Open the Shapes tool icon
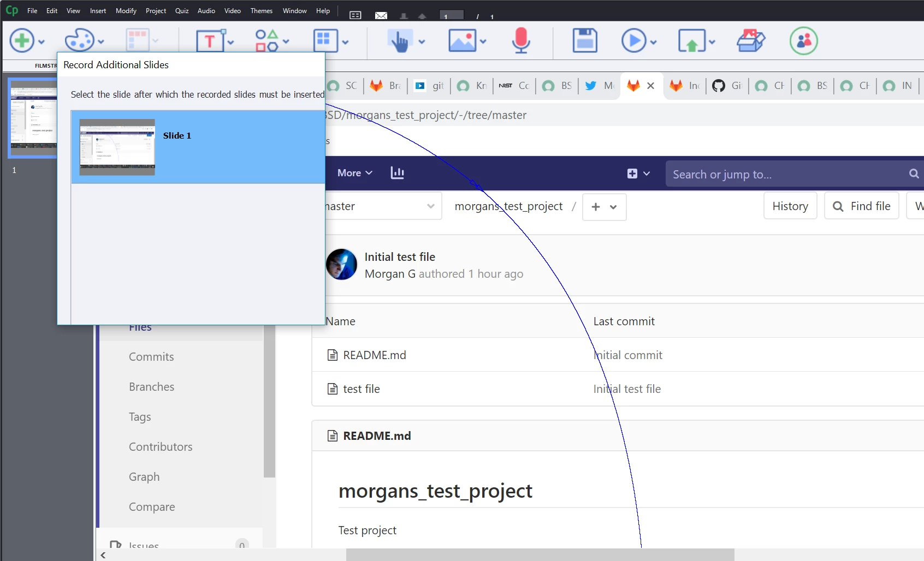The width and height of the screenshot is (924, 561). click(266, 41)
